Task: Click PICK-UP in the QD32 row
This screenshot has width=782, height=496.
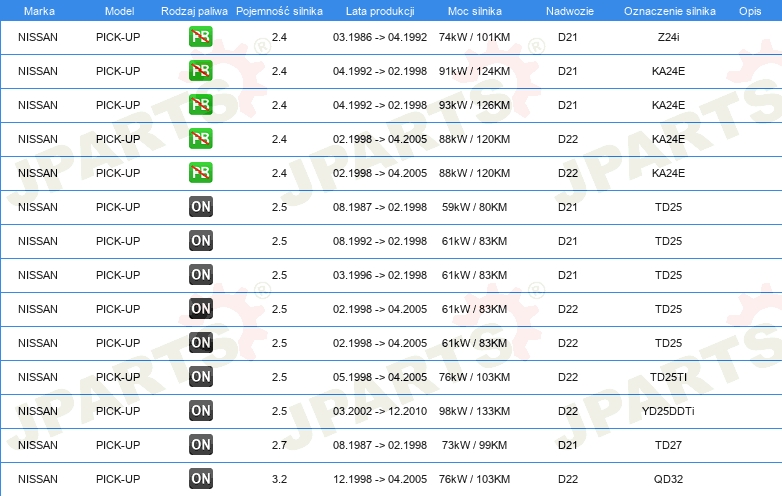Action: click(118, 479)
